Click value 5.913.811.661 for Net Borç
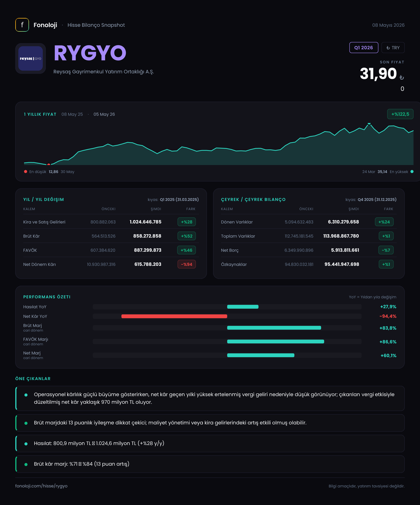 [345, 250]
